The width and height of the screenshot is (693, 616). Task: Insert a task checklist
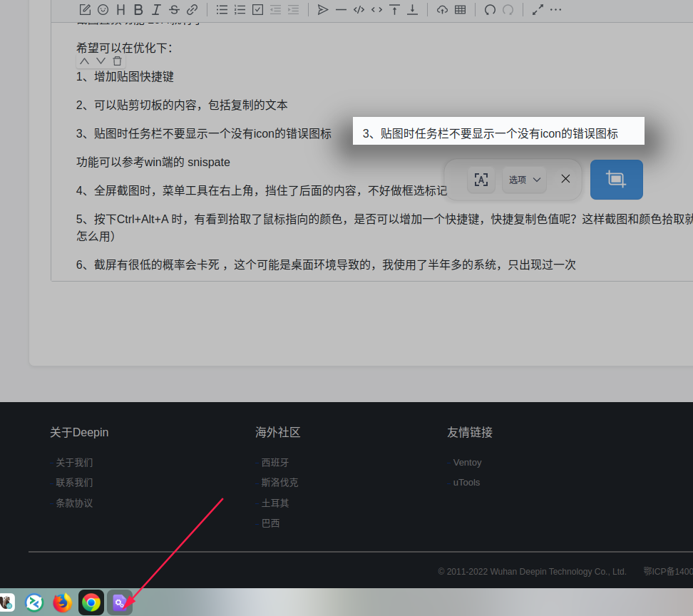point(257,9)
